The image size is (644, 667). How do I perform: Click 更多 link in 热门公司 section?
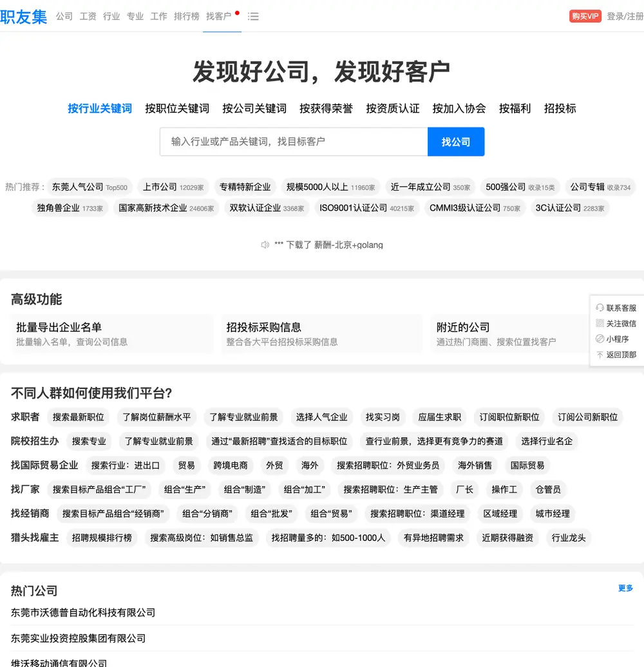(625, 588)
